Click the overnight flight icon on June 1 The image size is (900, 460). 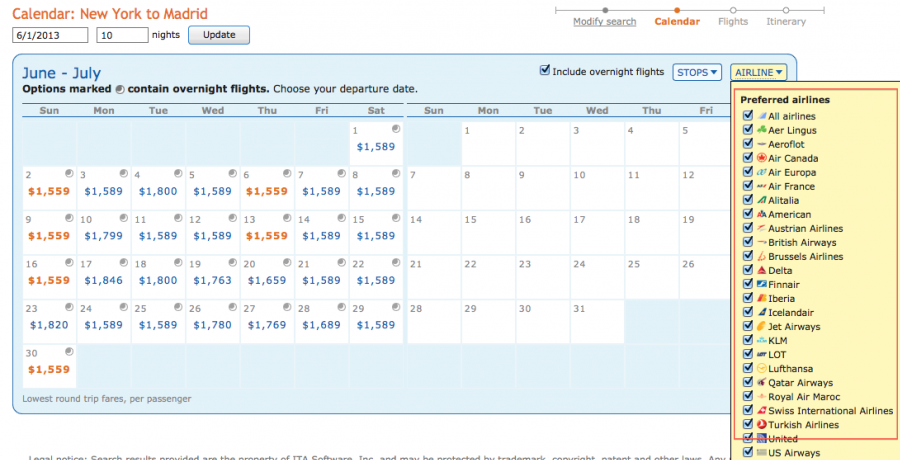[x=396, y=130]
